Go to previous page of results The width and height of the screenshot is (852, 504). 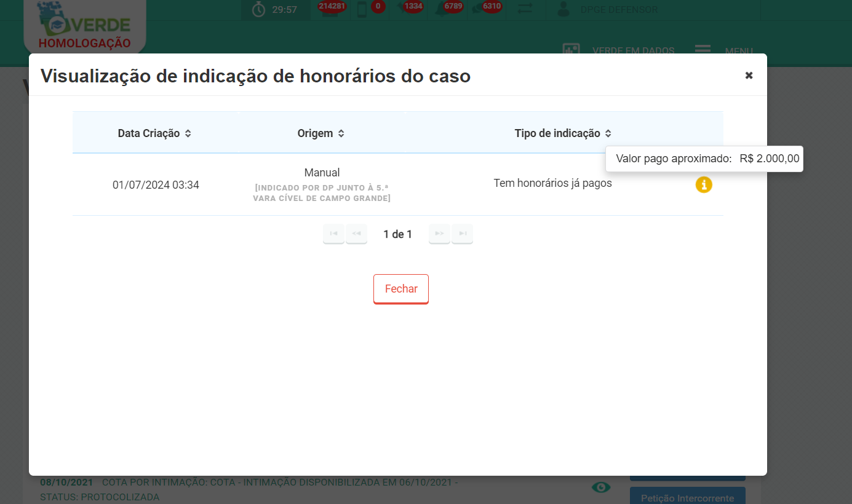tap(356, 234)
